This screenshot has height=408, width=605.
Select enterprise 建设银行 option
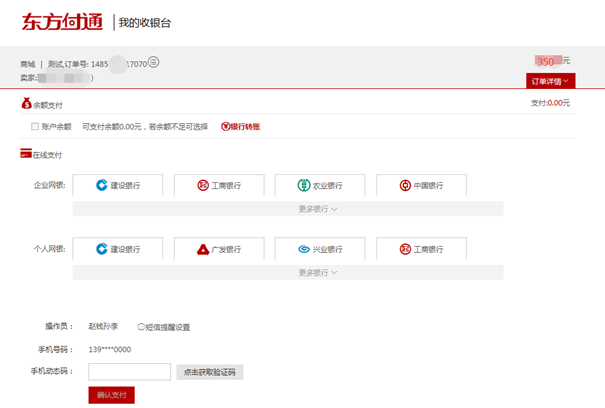[x=118, y=185]
